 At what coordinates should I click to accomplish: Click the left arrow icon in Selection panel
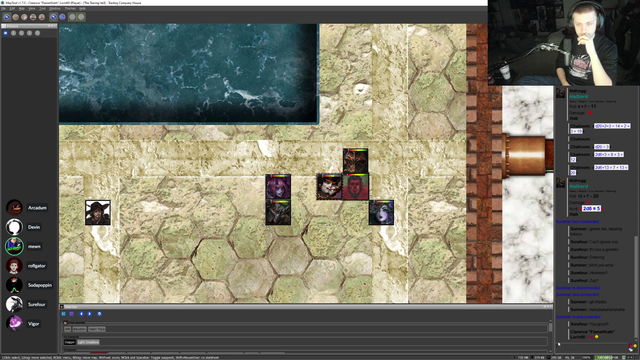click(81, 314)
